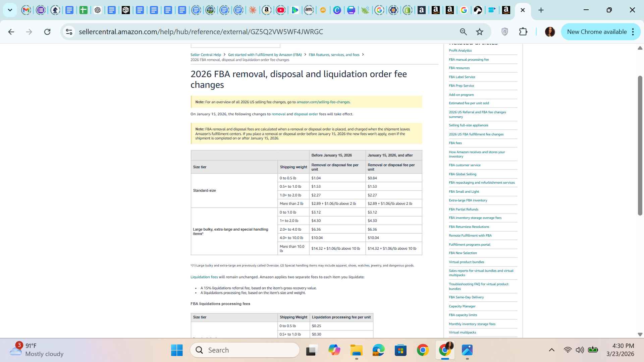The height and width of the screenshot is (362, 644).
Task: Open File Explorer from the taskbar
Action: [x=356, y=350]
